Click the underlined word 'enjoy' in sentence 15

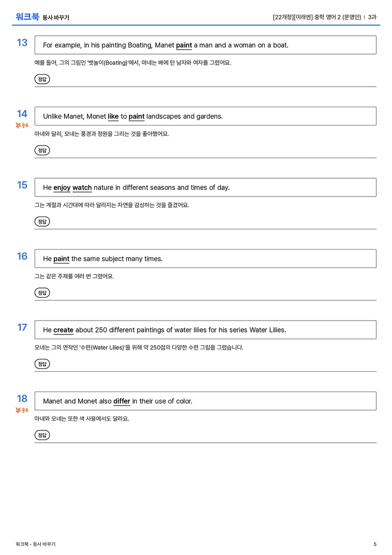pyautogui.click(x=62, y=187)
